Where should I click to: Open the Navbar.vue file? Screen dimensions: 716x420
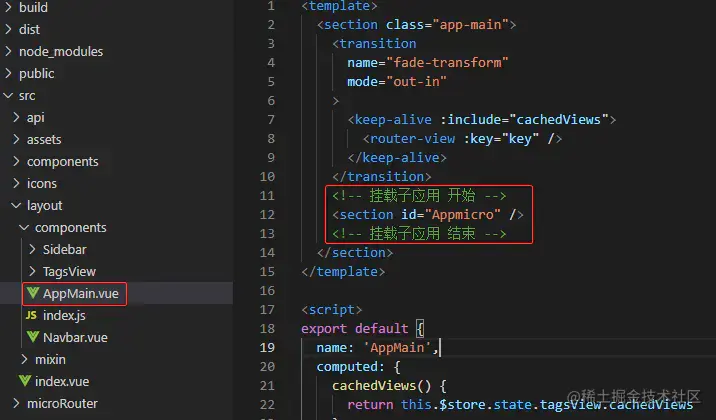point(75,337)
